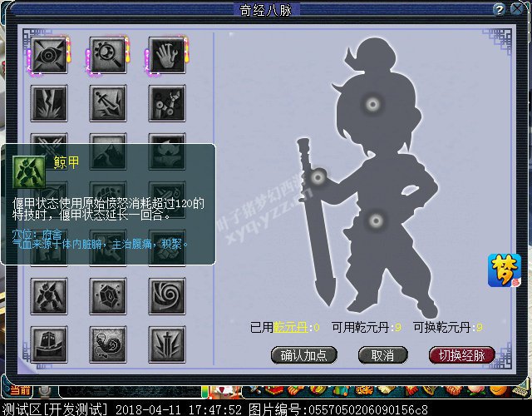Select the armored robot skill icon in grid
The image size is (532, 416).
(49, 296)
